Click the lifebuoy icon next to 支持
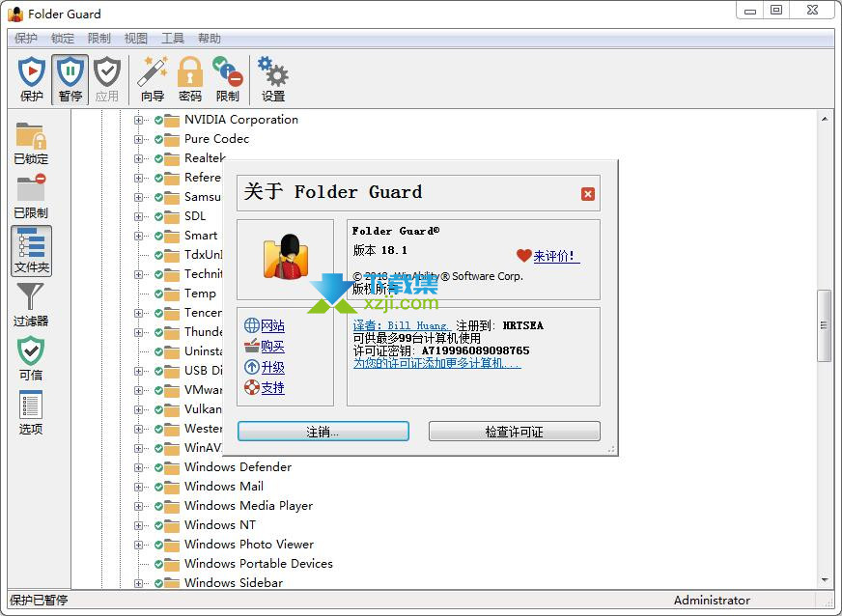Viewport: 842px width, 616px height. tap(251, 387)
